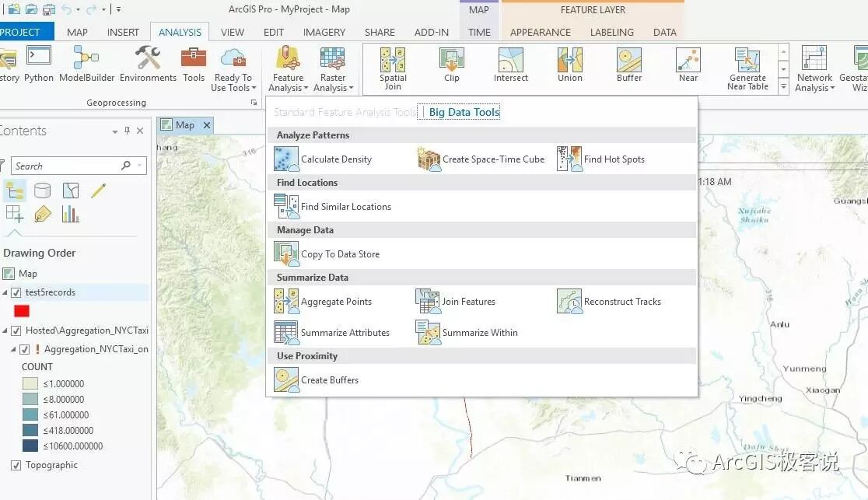Open Geoprocessing group dialog launcher
Viewport: 868px width, 500px height.
[254, 103]
